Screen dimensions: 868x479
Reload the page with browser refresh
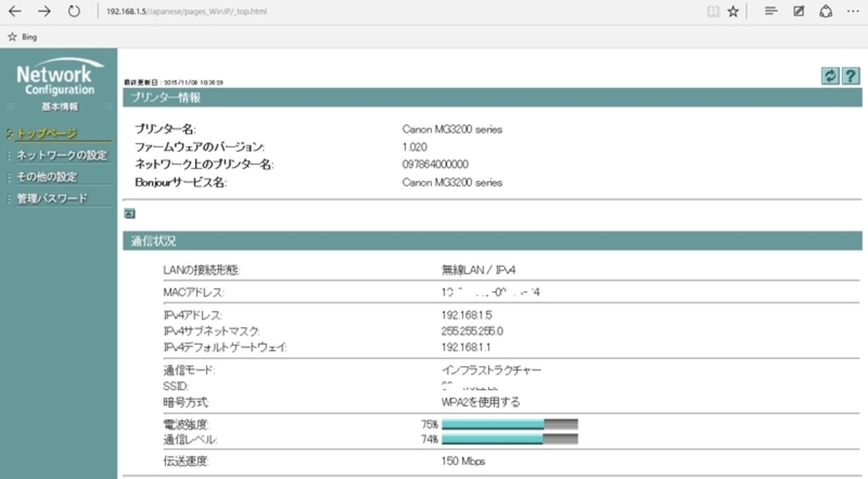(74, 11)
